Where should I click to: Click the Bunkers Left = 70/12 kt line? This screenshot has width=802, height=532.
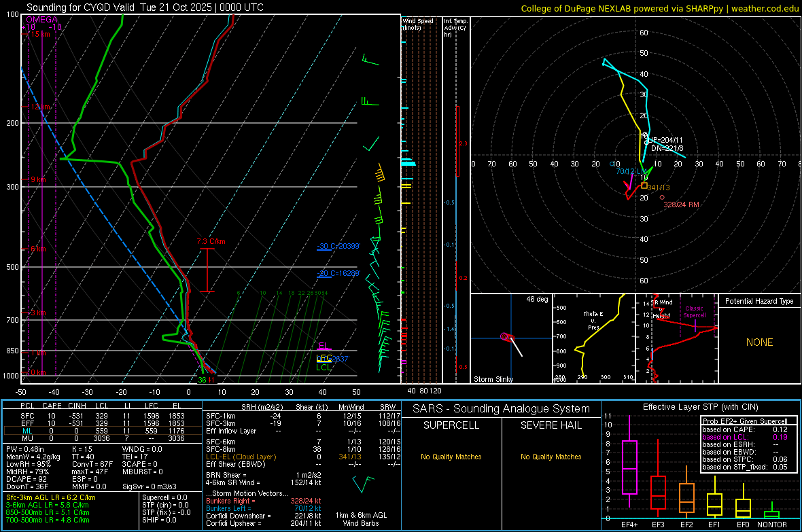(264, 508)
